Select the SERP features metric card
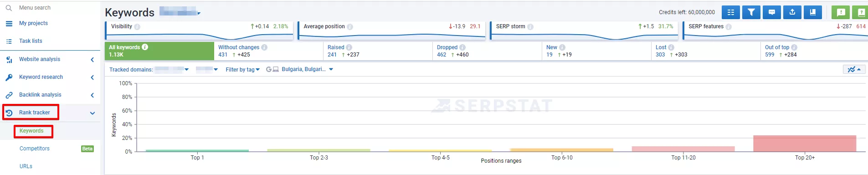 point(776,31)
